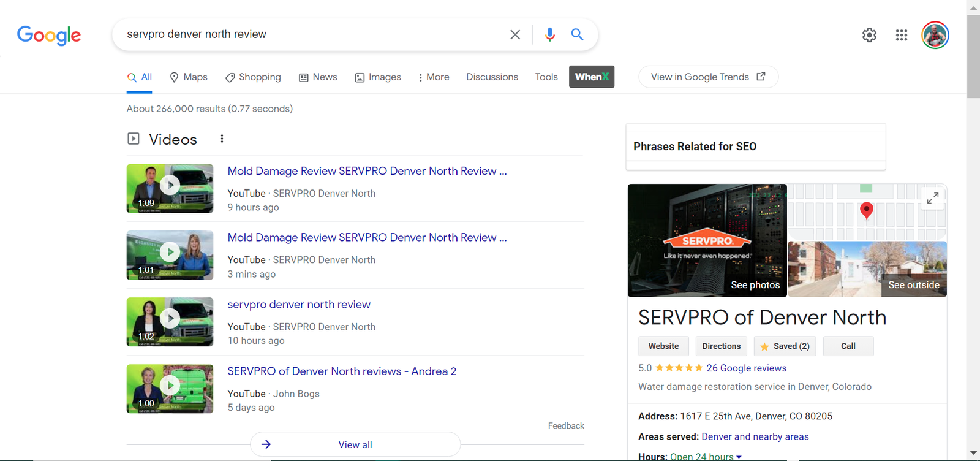Click the Call button
This screenshot has height=461, width=980.
tap(848, 346)
